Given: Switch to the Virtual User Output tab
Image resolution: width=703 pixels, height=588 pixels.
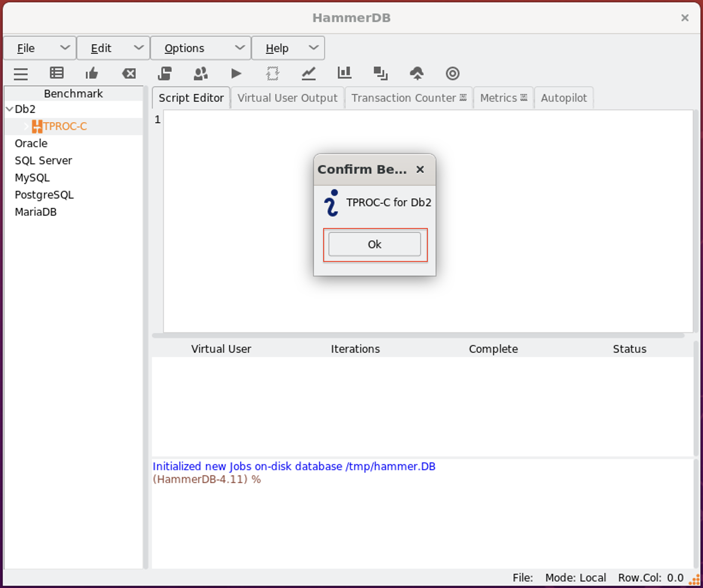Looking at the screenshot, I should click(288, 98).
